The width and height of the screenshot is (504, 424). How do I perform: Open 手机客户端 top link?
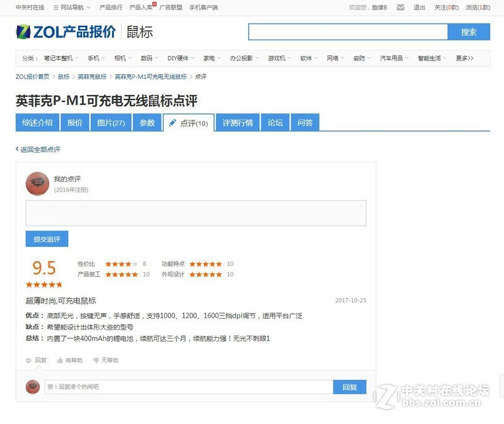203,8
